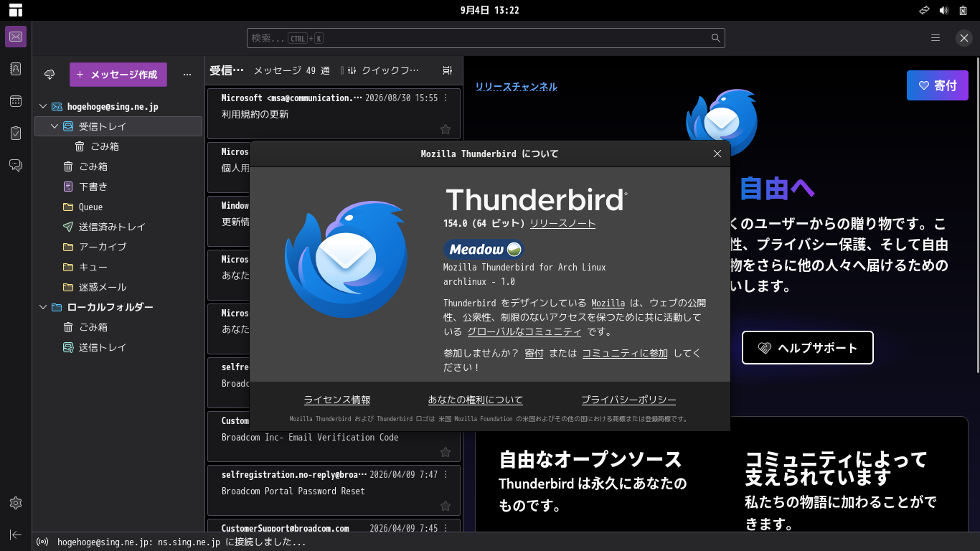The width and height of the screenshot is (980, 551).
Task: Open the folder pane three-dot options menu
Action: click(x=187, y=75)
